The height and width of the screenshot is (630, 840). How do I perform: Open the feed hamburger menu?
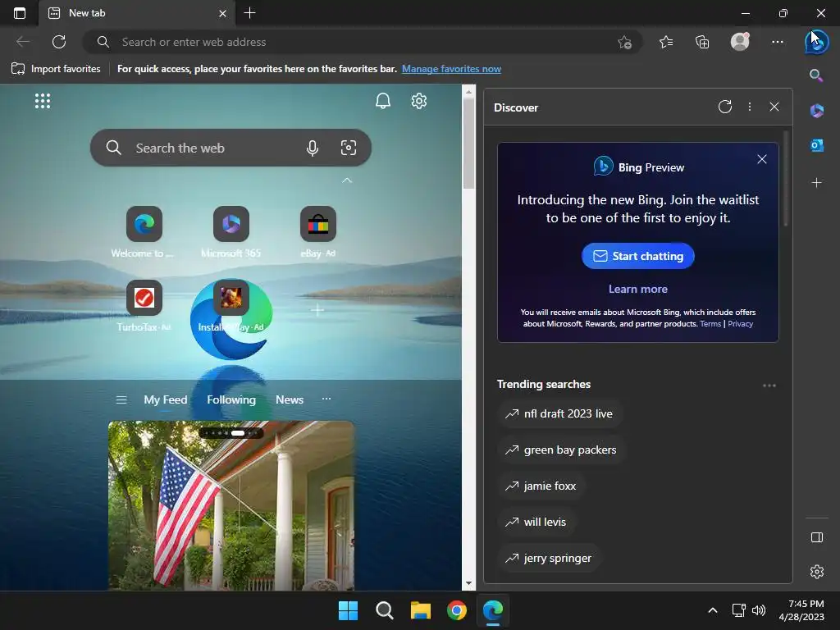click(121, 399)
